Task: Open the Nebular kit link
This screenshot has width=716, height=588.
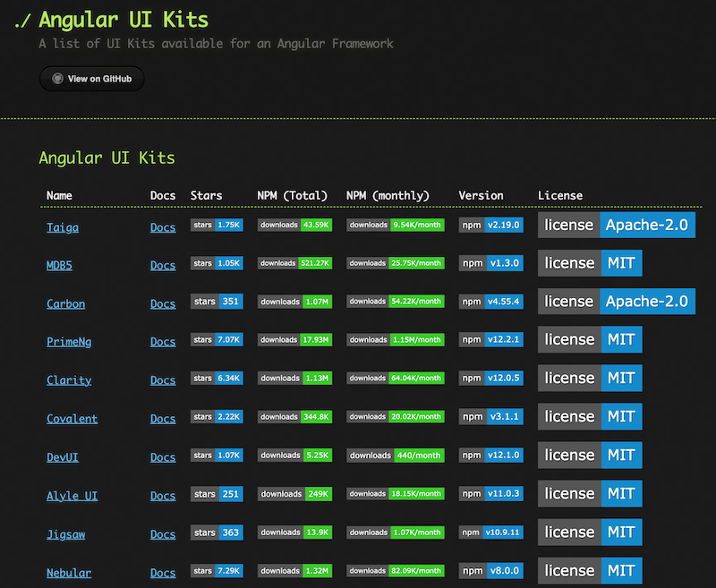Action: (x=69, y=573)
